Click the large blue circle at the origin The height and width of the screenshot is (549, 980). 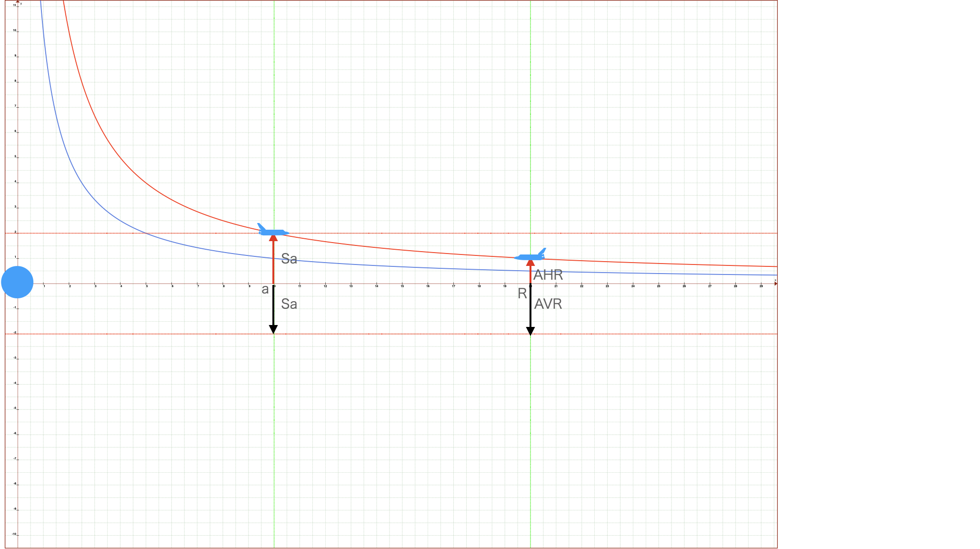(17, 282)
